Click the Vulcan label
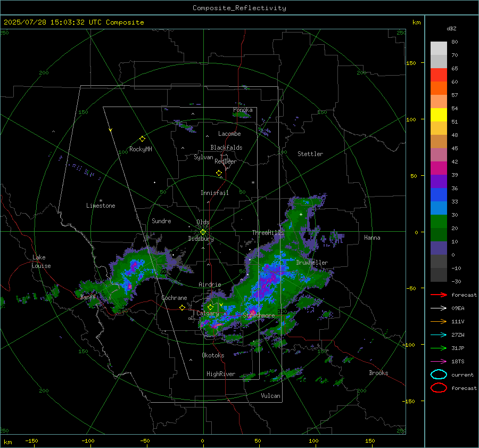The width and height of the screenshot is (479, 448). click(x=270, y=396)
